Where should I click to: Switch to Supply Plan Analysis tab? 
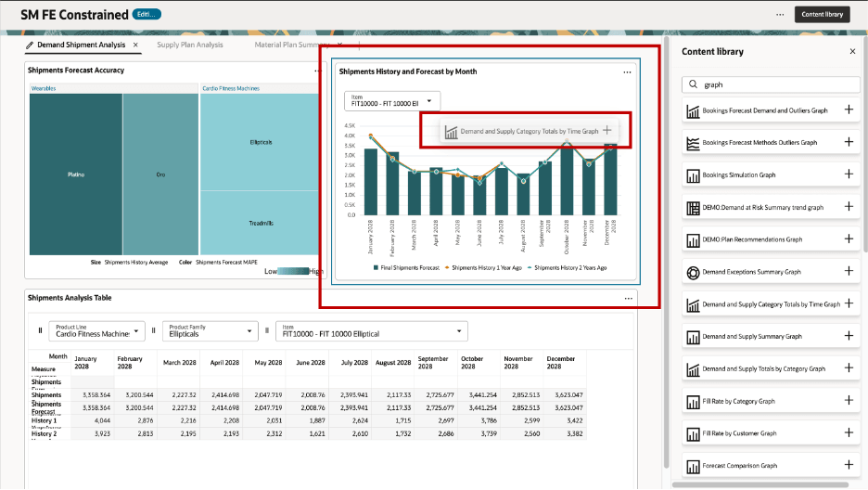pyautogui.click(x=190, y=45)
